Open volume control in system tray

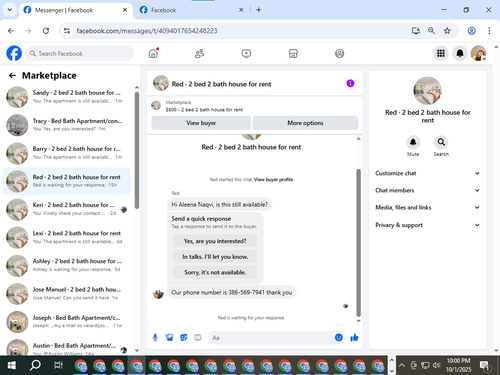point(436,365)
